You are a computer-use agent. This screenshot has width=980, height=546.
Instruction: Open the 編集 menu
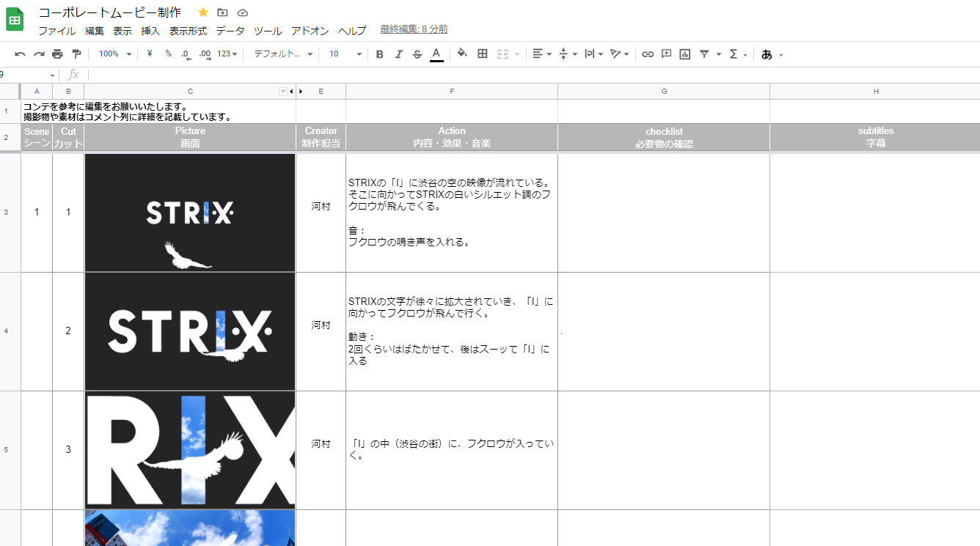pos(95,31)
